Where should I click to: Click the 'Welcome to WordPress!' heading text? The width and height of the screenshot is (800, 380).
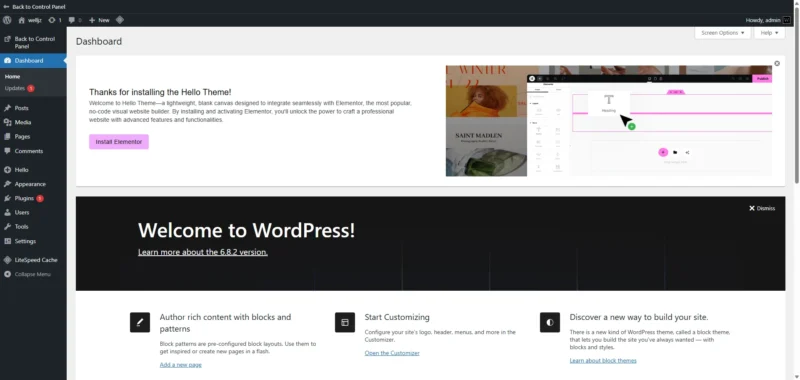(246, 231)
